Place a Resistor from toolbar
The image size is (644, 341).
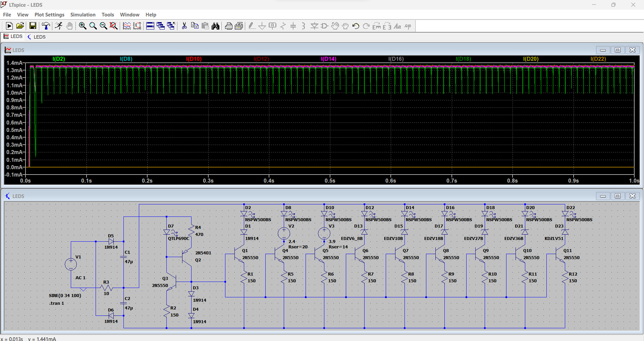point(283,26)
